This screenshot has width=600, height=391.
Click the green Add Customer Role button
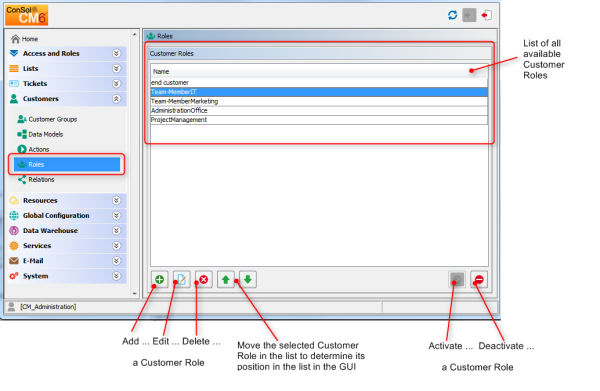pos(160,280)
